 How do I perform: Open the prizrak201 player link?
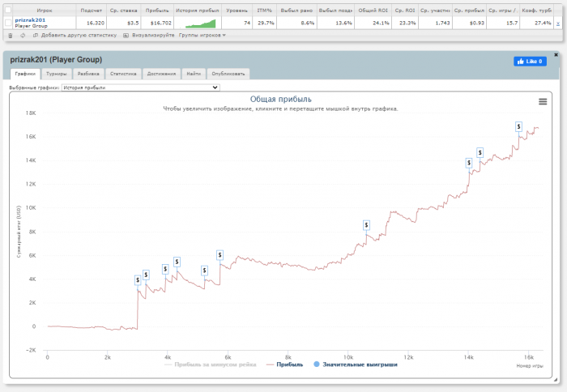pyautogui.click(x=30, y=20)
